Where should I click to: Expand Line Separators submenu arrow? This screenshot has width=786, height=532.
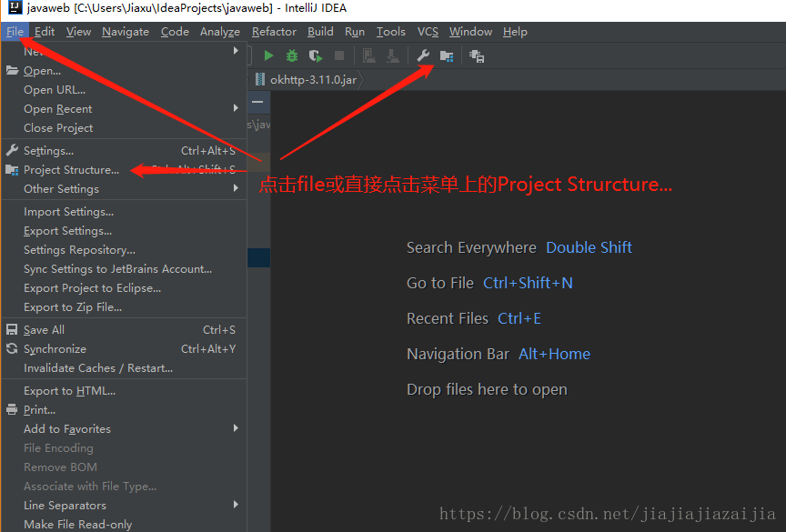[236, 505]
